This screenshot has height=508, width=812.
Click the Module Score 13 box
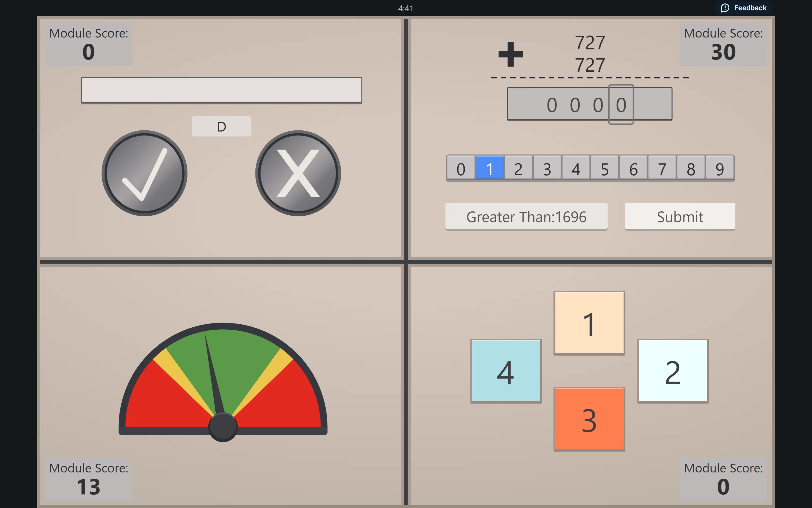(x=89, y=479)
